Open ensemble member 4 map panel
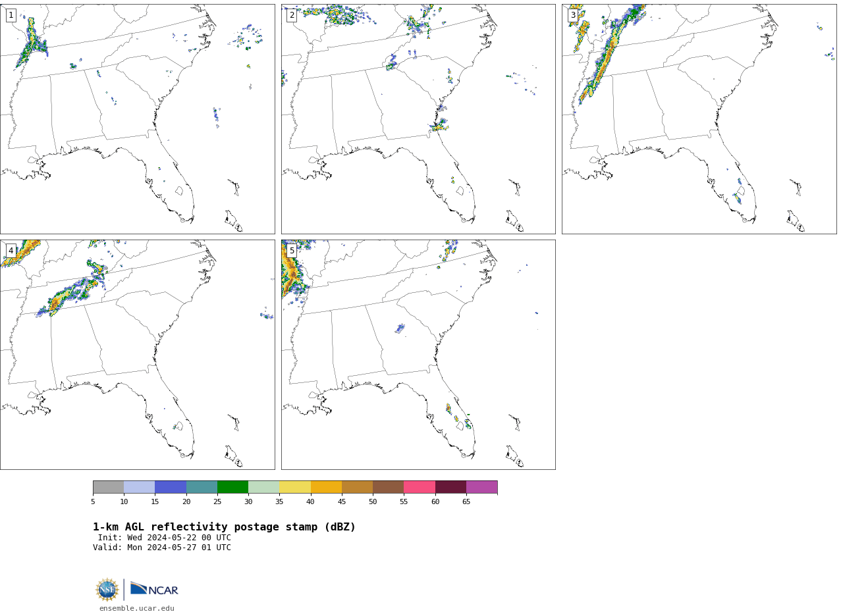The height and width of the screenshot is (616, 843). coord(138,355)
